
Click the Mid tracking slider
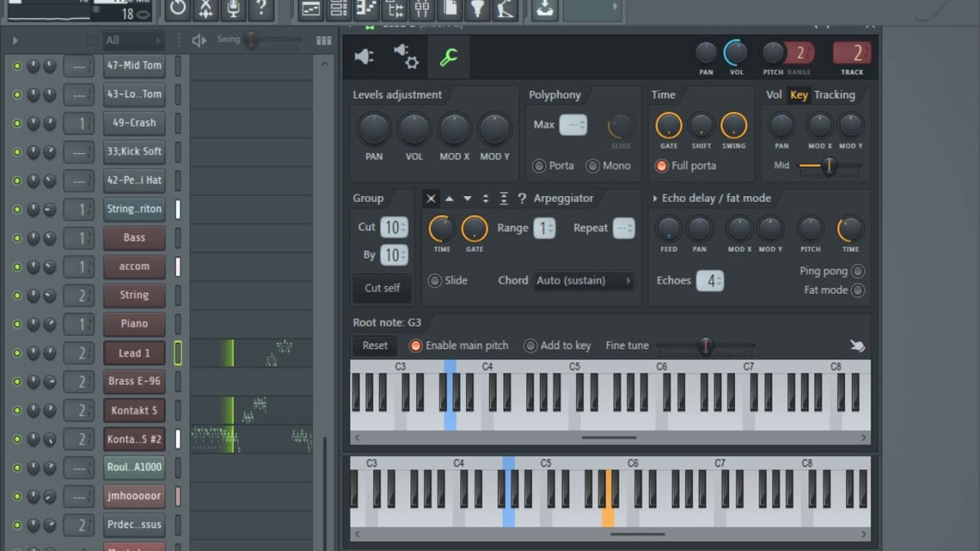point(829,165)
